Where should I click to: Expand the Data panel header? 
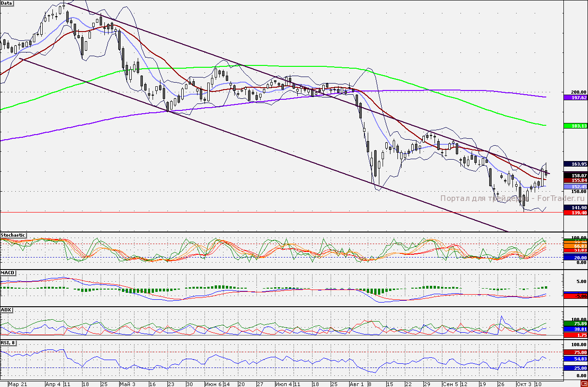click(x=7, y=3)
